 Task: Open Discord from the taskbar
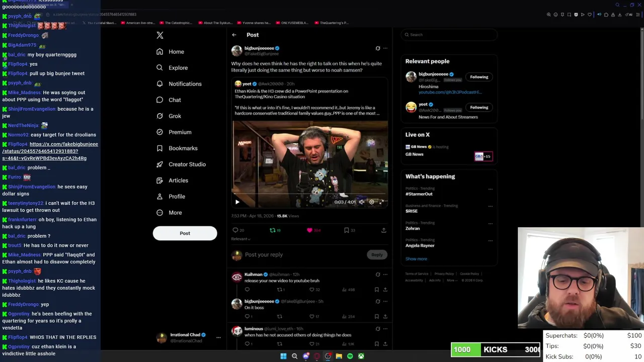[306, 356]
